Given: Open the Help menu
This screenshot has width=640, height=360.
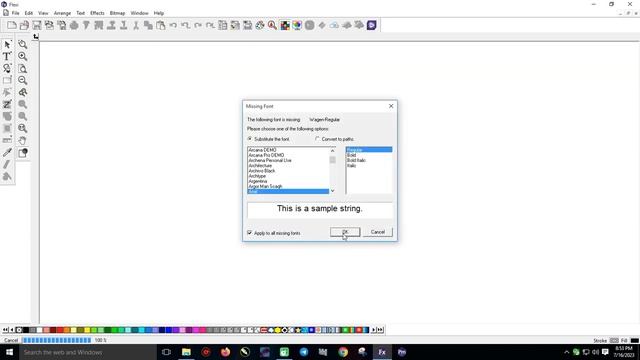Looking at the screenshot, I should 159,13.
